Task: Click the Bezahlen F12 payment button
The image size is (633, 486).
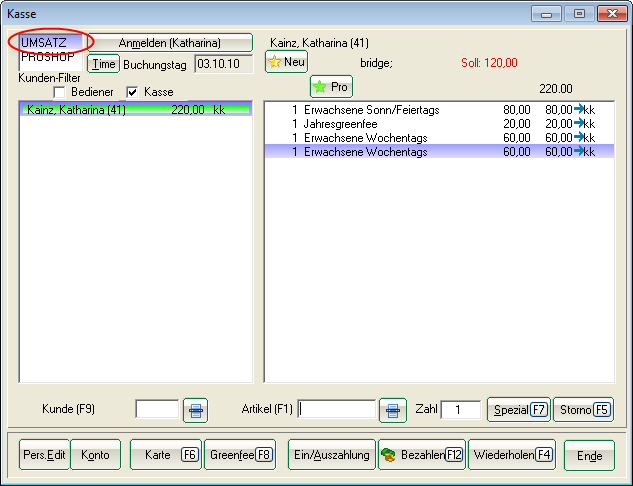Action: 420,455
